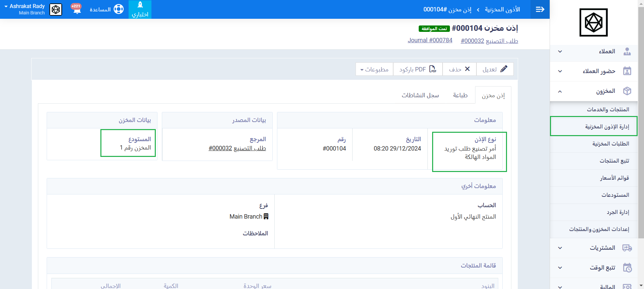Open manufacturing request #000032 reference link
Screen dimensions: 644x289
coord(237,148)
